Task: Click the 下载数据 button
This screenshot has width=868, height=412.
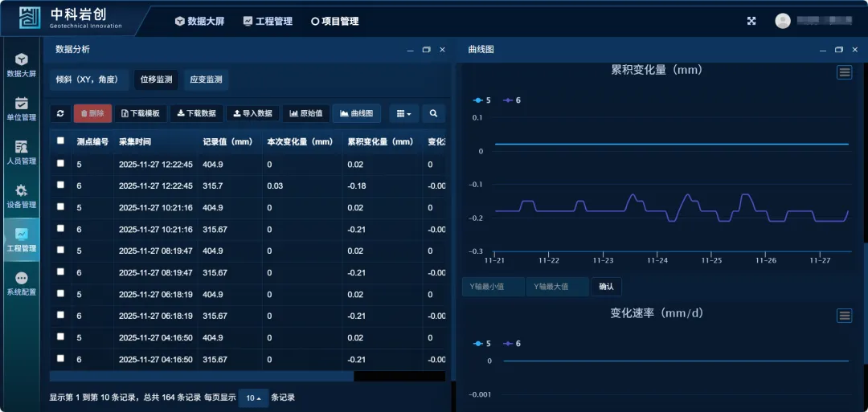Action: pos(196,114)
